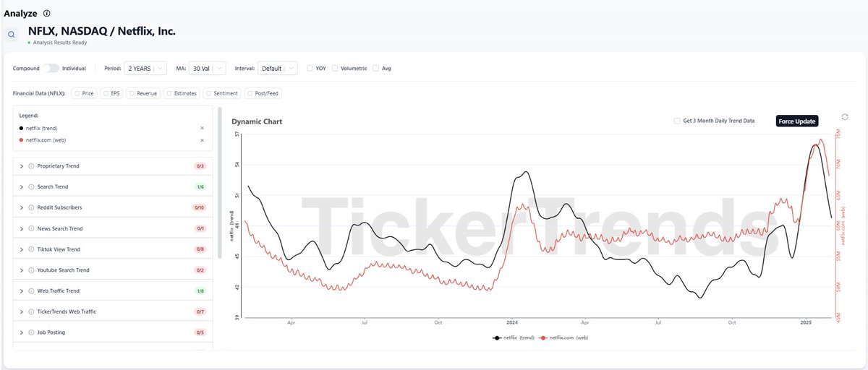Screen dimensions: 868x370
Task: Click the NFLX, NASDAQ / Netflix, Inc. title
Action: tap(101, 31)
